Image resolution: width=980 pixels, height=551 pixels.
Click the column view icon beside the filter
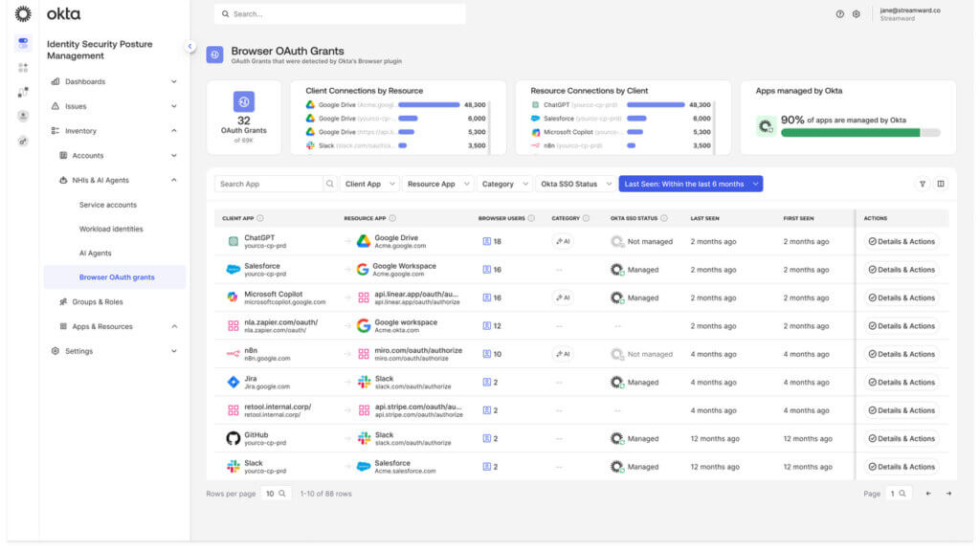click(943, 183)
